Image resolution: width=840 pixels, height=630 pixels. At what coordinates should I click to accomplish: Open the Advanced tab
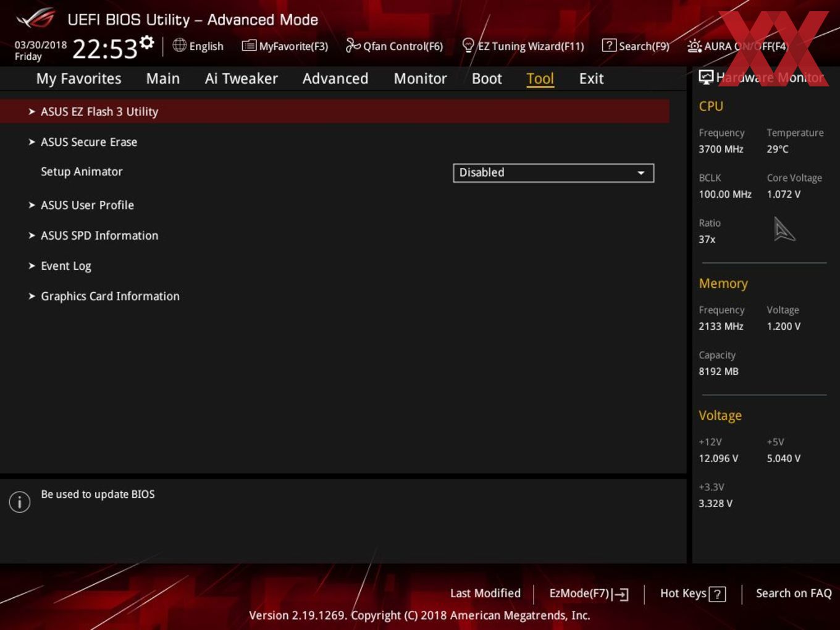pos(335,79)
